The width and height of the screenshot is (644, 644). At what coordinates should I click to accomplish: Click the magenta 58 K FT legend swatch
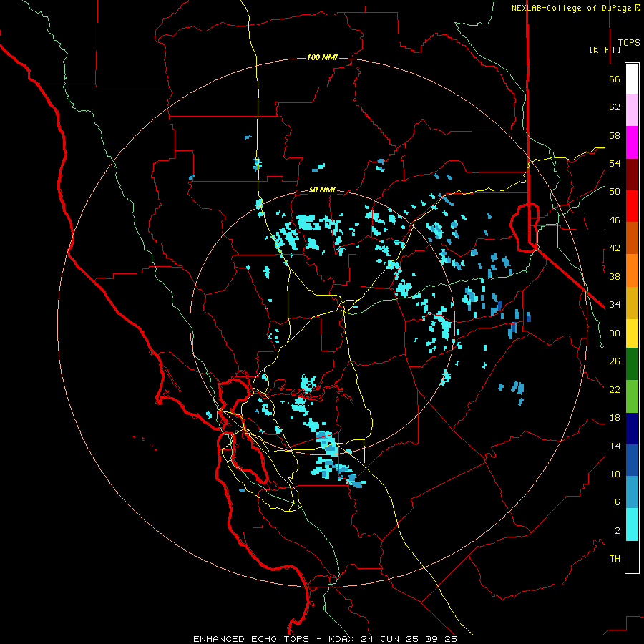(632, 142)
